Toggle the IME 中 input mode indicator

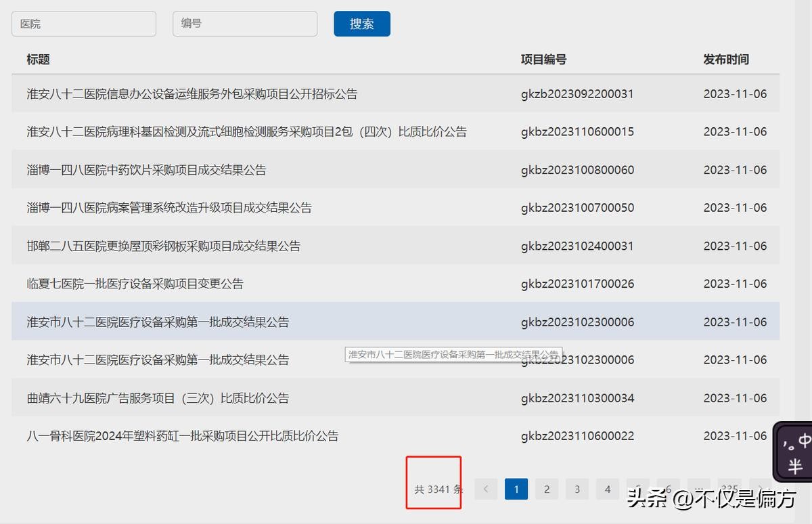tap(803, 441)
